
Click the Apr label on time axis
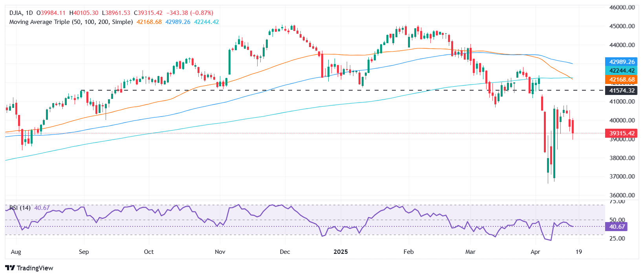[535, 252]
